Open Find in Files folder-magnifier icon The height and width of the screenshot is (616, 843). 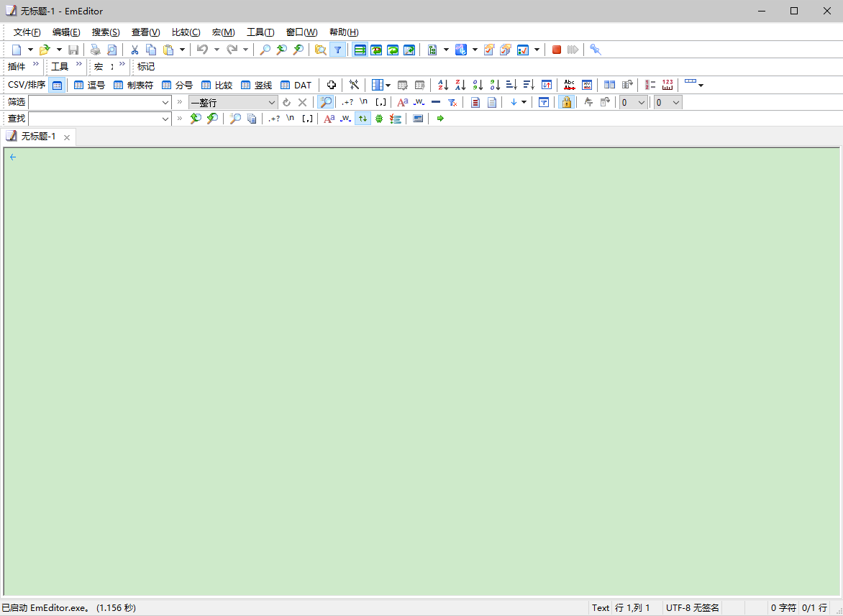[x=320, y=50]
